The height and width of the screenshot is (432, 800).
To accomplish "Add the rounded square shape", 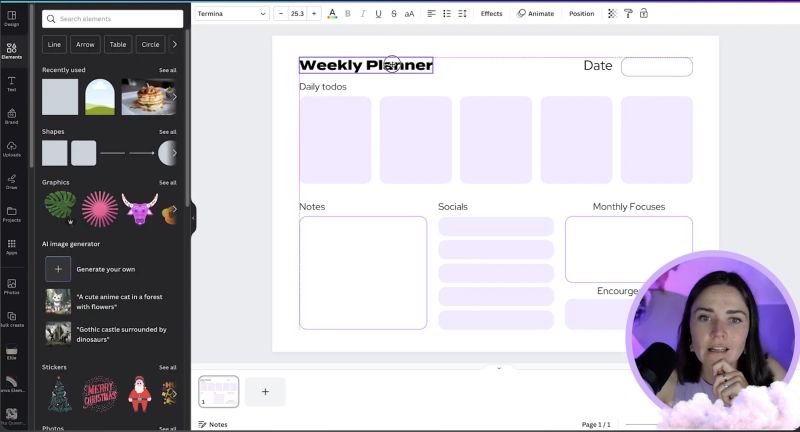I will click(x=84, y=153).
